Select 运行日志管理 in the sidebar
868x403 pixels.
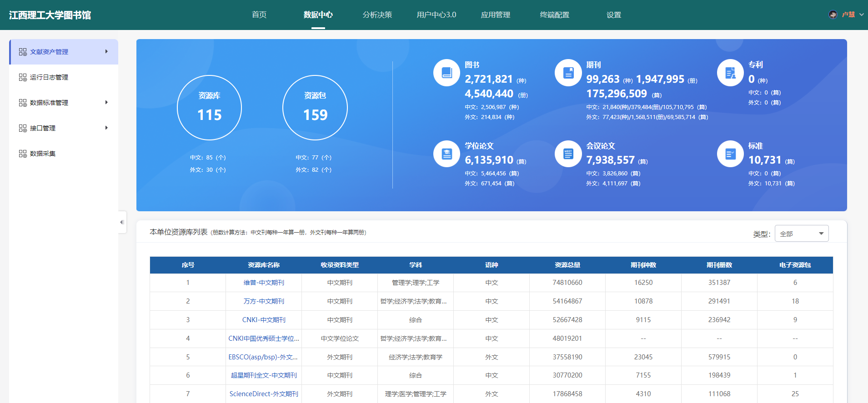tap(49, 77)
